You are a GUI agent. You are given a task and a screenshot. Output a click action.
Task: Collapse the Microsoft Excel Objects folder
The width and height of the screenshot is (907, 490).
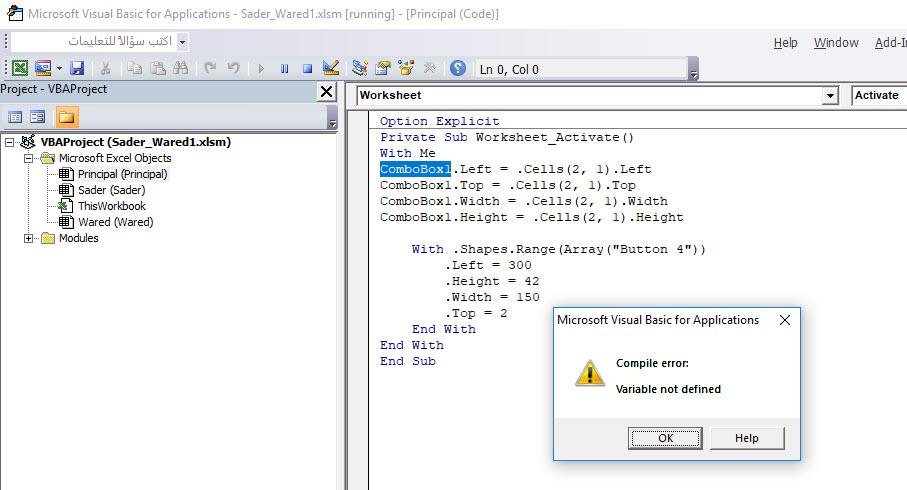tap(28, 158)
